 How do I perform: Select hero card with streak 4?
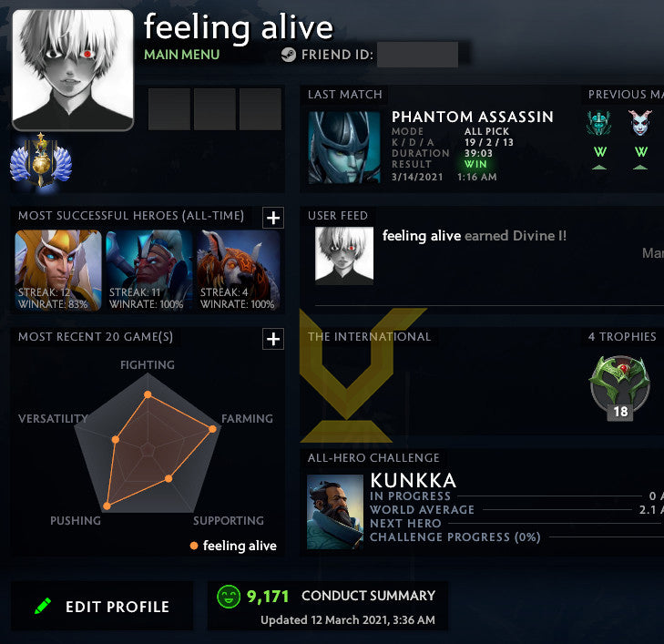pyautogui.click(x=240, y=271)
